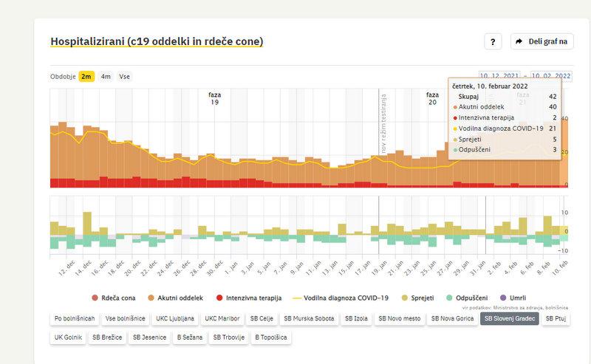This screenshot has height=364, width=591.
Task: Choose SB Novo mesto hospital
Action: (401, 319)
